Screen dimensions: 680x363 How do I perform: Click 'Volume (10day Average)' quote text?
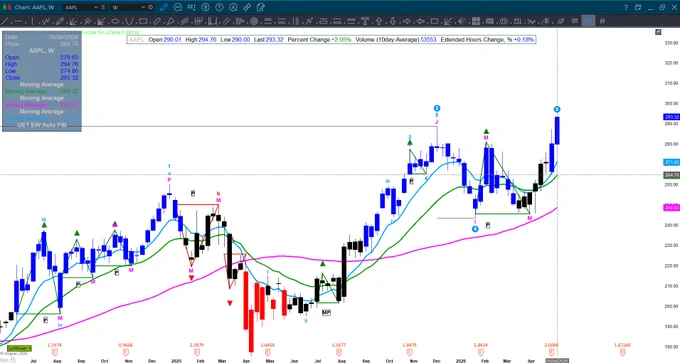click(x=387, y=39)
